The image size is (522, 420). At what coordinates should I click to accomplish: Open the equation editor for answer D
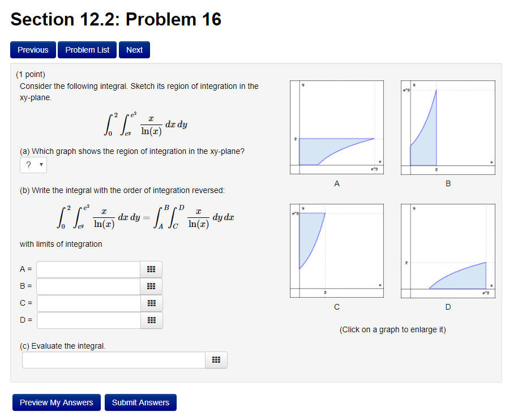pyautogui.click(x=151, y=320)
